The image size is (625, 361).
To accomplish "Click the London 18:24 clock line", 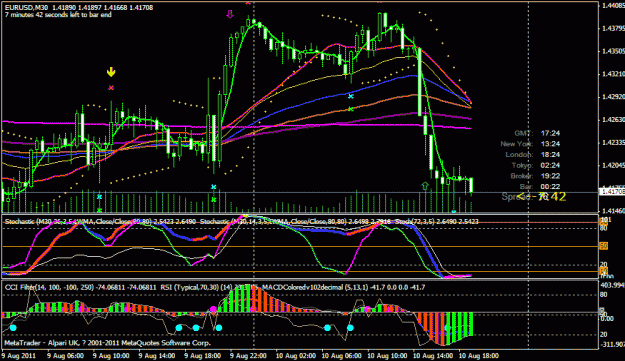I will (x=533, y=155).
